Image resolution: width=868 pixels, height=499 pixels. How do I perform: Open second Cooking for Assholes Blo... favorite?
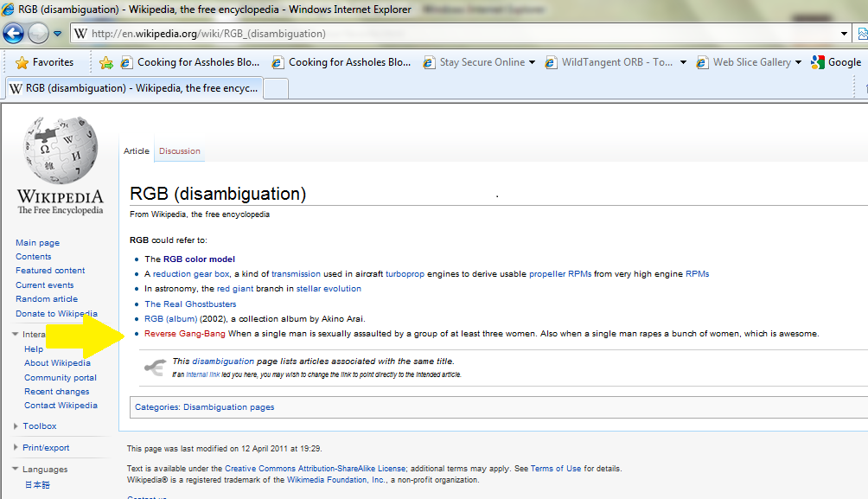tap(341, 62)
